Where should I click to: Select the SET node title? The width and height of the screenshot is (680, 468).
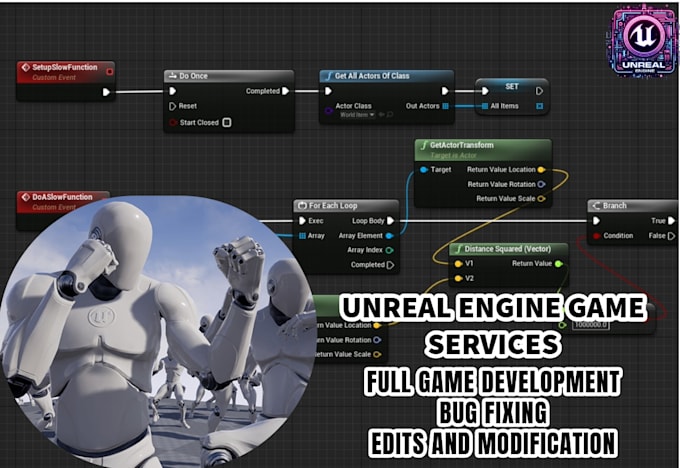[512, 86]
